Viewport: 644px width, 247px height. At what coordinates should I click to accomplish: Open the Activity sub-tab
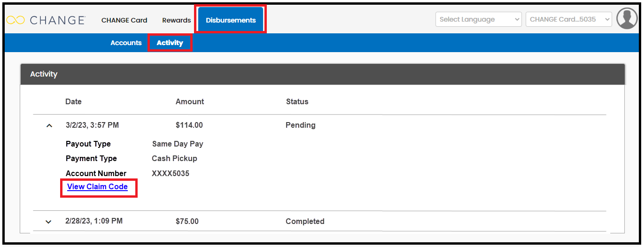pyautogui.click(x=170, y=43)
